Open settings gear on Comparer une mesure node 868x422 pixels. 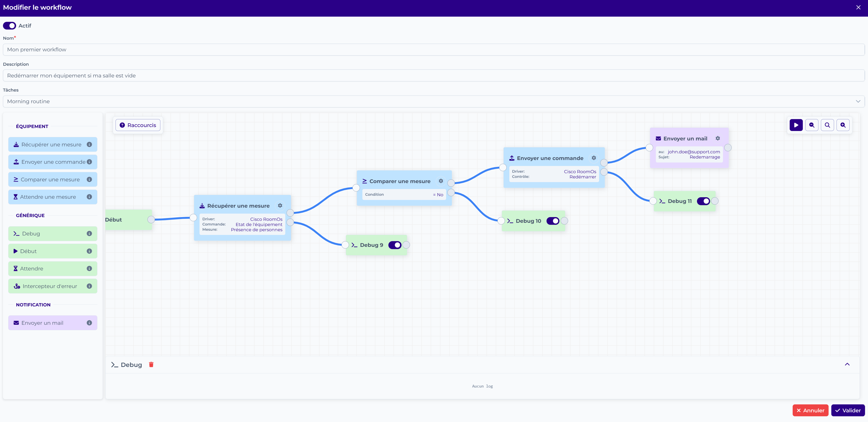click(x=441, y=181)
